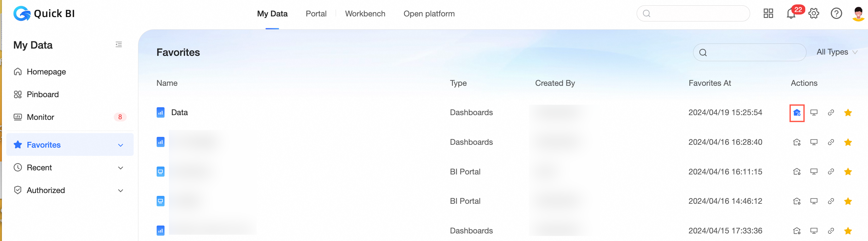This screenshot has width=868, height=241.
Task: Click the monitor icon in Data row
Action: pyautogui.click(x=814, y=113)
